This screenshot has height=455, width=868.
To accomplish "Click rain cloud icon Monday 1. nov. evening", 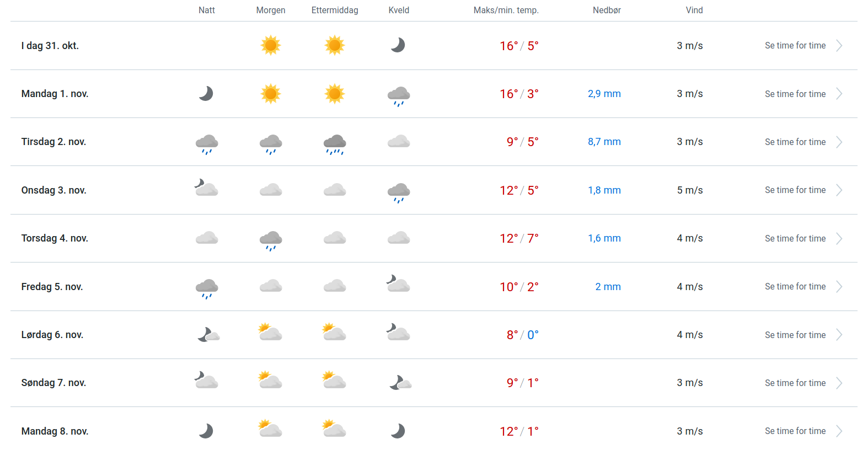I will [x=399, y=95].
